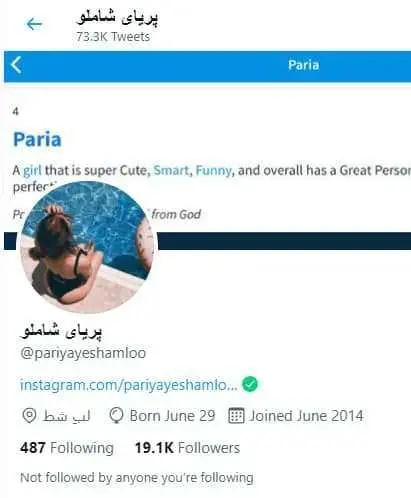Click 'Not followed by anyone you're following'
Screen dimensions: 411x498
point(137,478)
